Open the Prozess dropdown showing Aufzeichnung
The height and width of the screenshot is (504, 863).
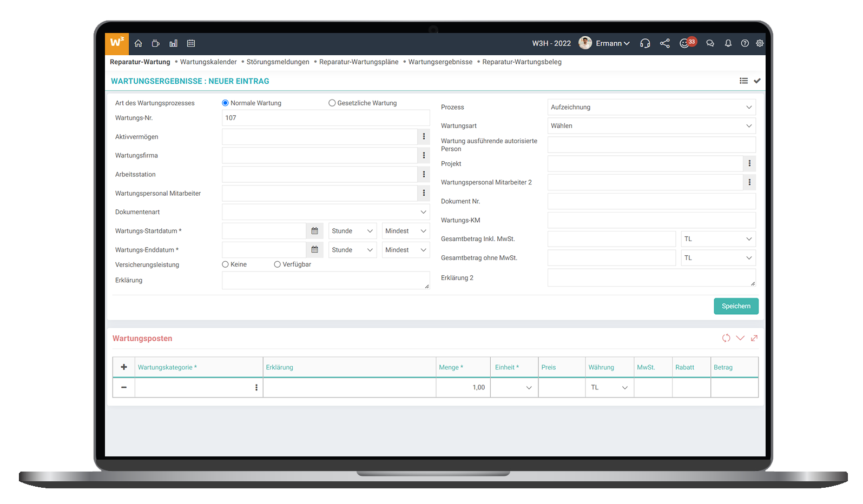(x=651, y=107)
